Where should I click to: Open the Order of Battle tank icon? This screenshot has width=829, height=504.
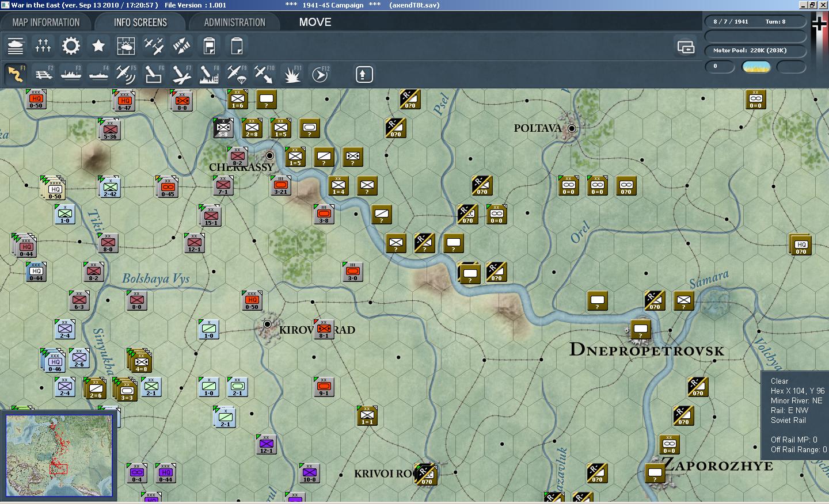16,45
